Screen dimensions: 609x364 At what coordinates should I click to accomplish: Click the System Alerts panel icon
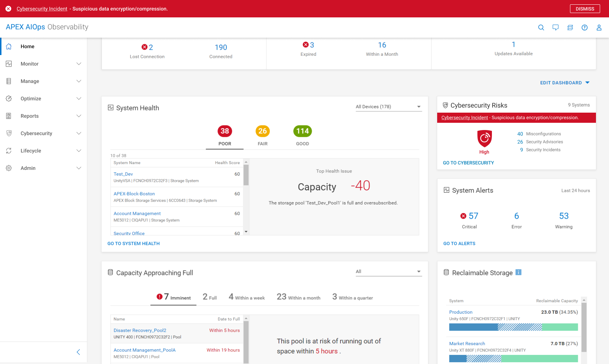[x=447, y=190]
